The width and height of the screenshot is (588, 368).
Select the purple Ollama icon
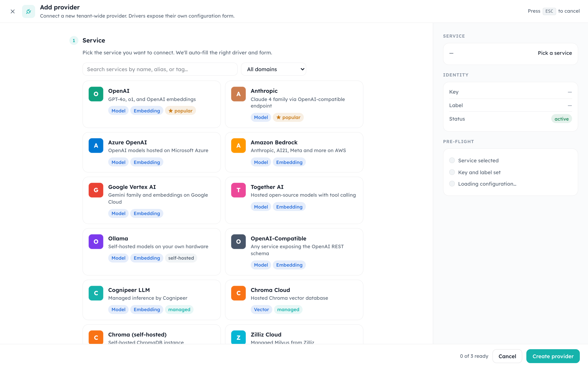tap(96, 242)
